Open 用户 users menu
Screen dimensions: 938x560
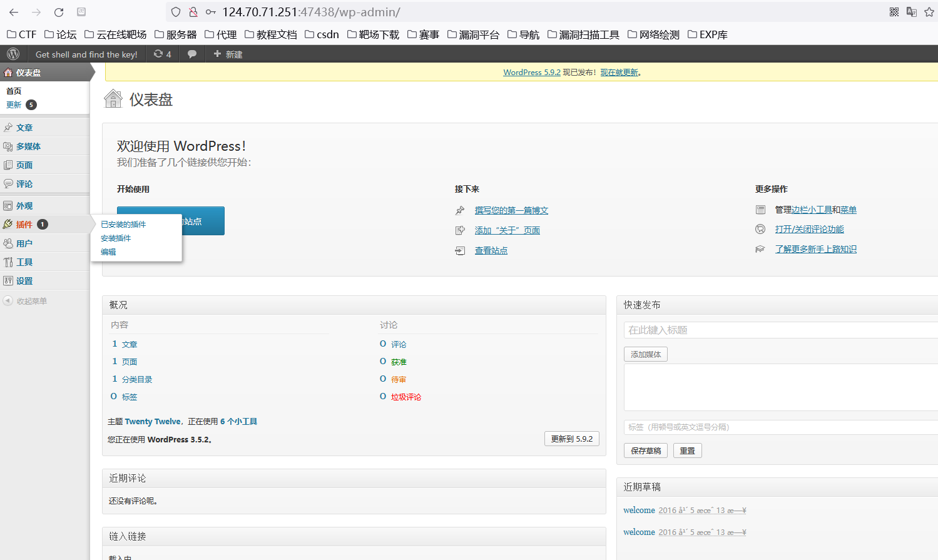44,243
